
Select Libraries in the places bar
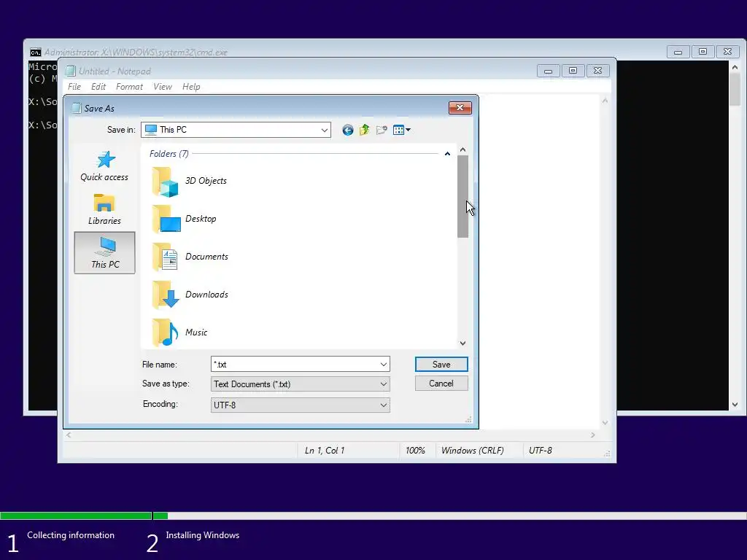click(x=104, y=209)
